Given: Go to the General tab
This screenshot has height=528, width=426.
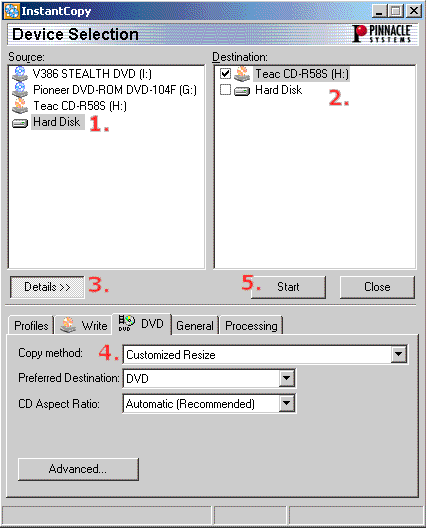Looking at the screenshot, I should click(195, 325).
